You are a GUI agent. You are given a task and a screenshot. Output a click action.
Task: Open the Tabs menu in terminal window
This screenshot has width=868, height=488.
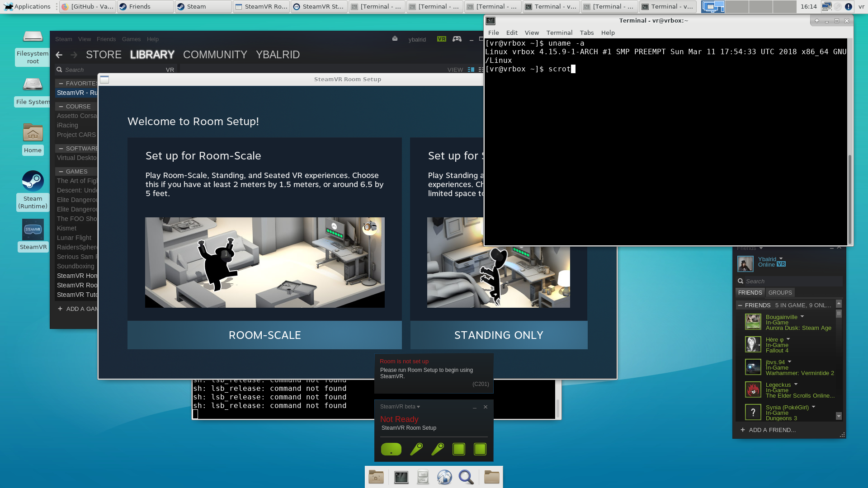coord(587,33)
